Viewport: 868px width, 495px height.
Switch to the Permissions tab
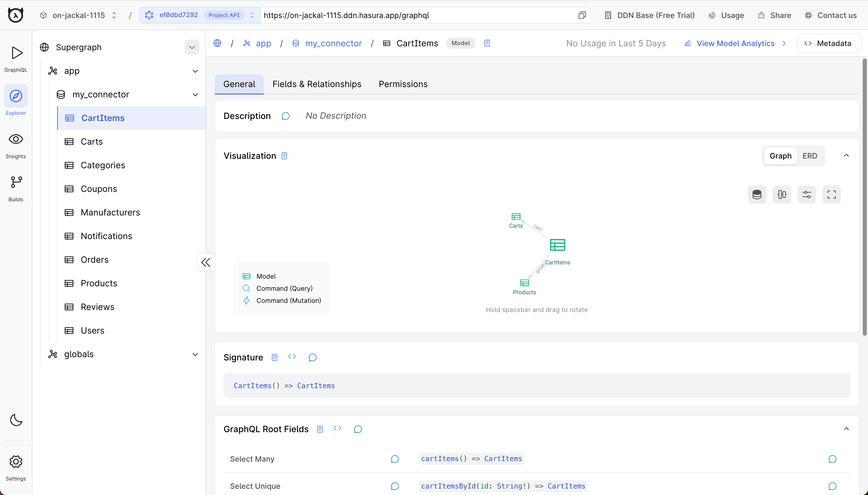[x=403, y=84]
